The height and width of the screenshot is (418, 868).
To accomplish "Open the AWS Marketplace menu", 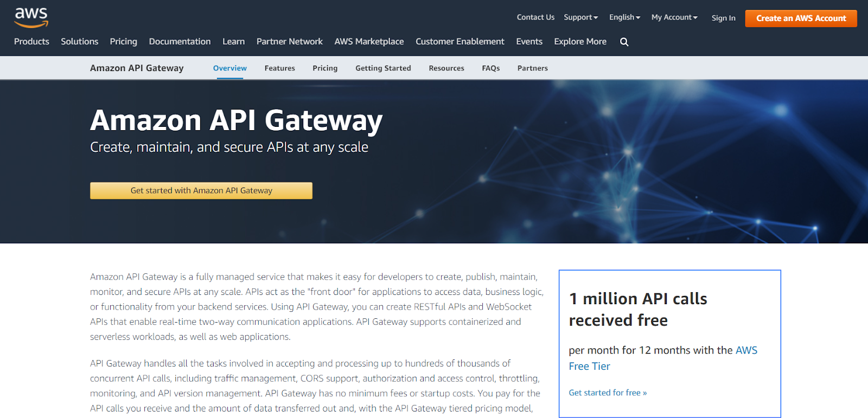I will click(x=369, y=41).
